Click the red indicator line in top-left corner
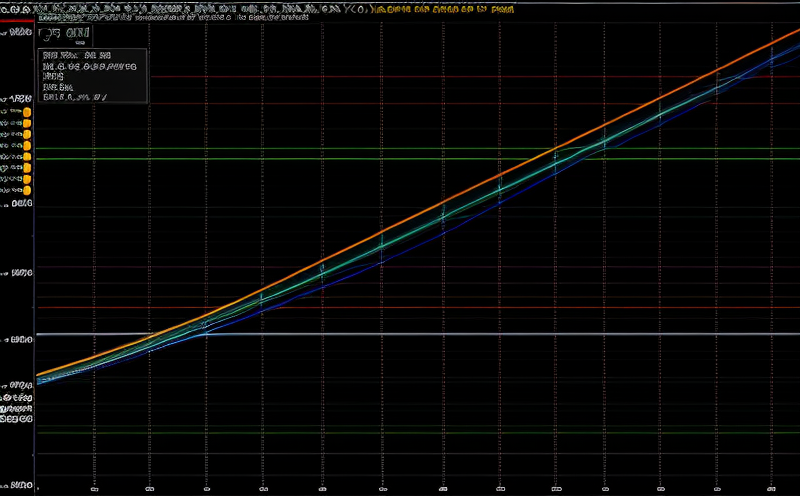 (15, 21)
